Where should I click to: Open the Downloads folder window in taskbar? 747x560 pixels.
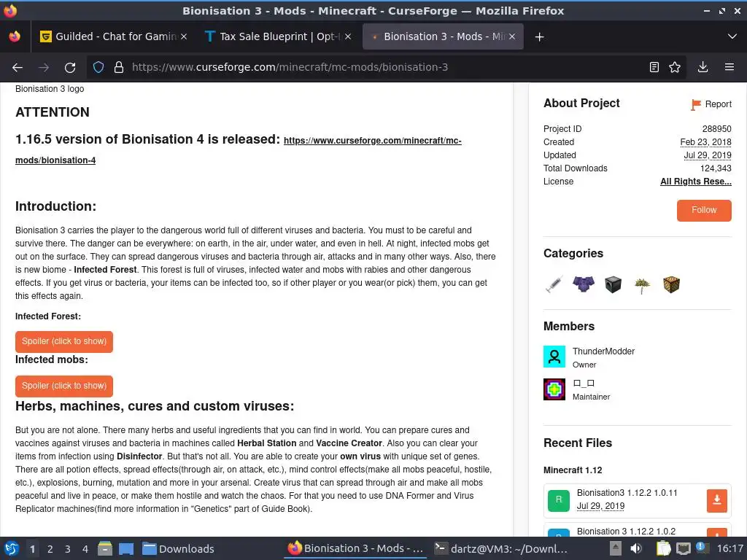tap(178, 548)
